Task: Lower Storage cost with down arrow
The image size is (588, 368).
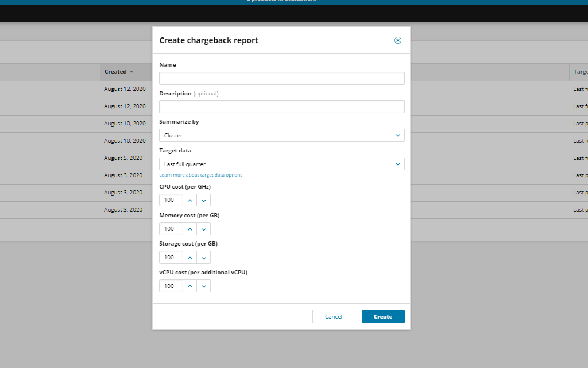Action: 204,258
